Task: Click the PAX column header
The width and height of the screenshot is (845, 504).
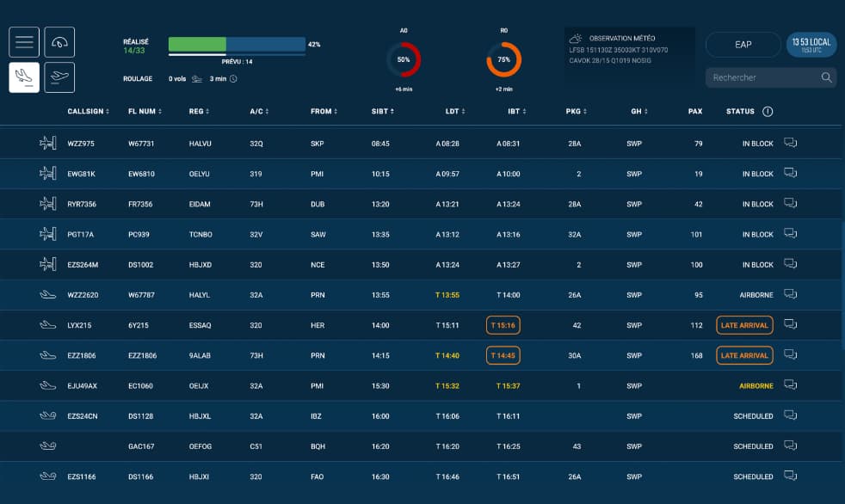Action: point(695,112)
